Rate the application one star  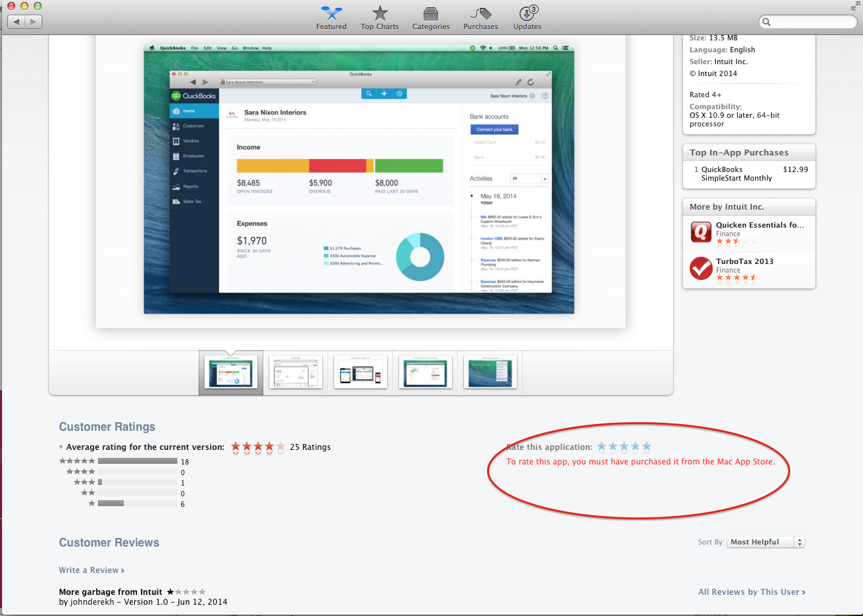[602, 447]
